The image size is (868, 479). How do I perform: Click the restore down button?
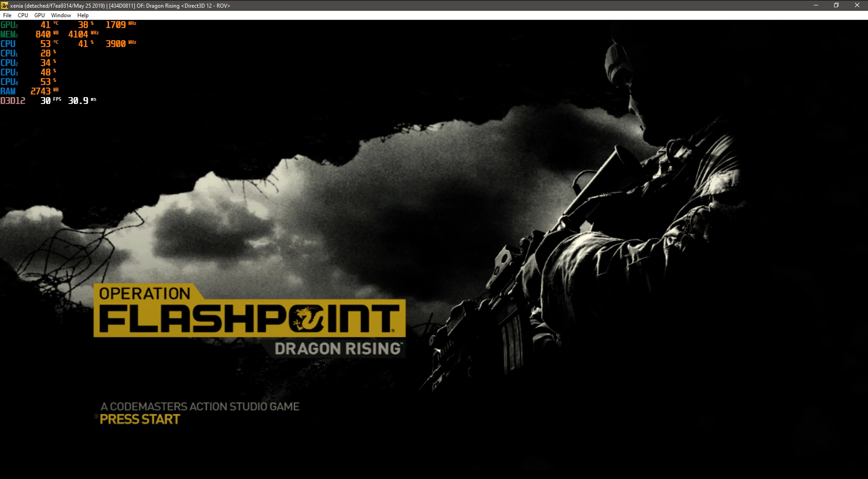click(x=836, y=5)
